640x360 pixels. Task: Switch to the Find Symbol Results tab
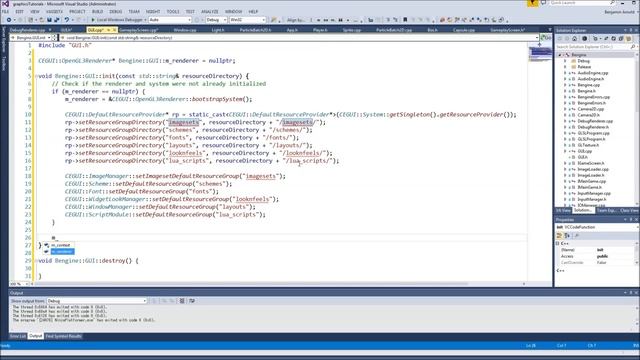click(x=63, y=336)
